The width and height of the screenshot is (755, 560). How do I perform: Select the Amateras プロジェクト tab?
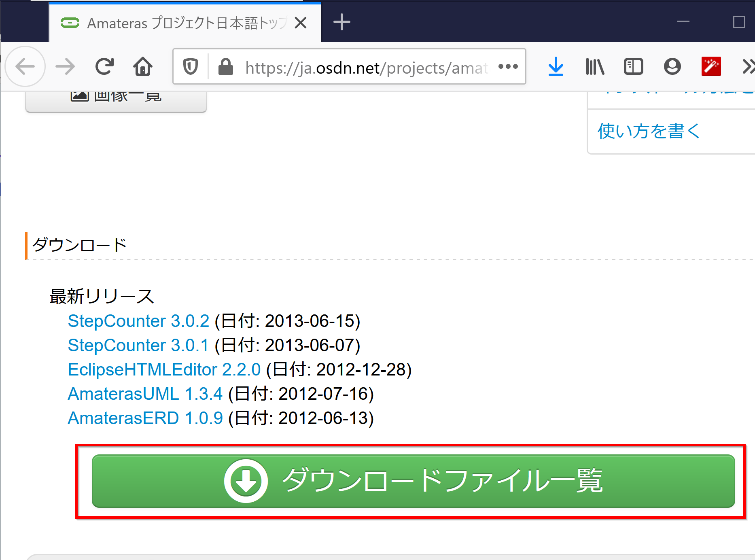(x=185, y=23)
